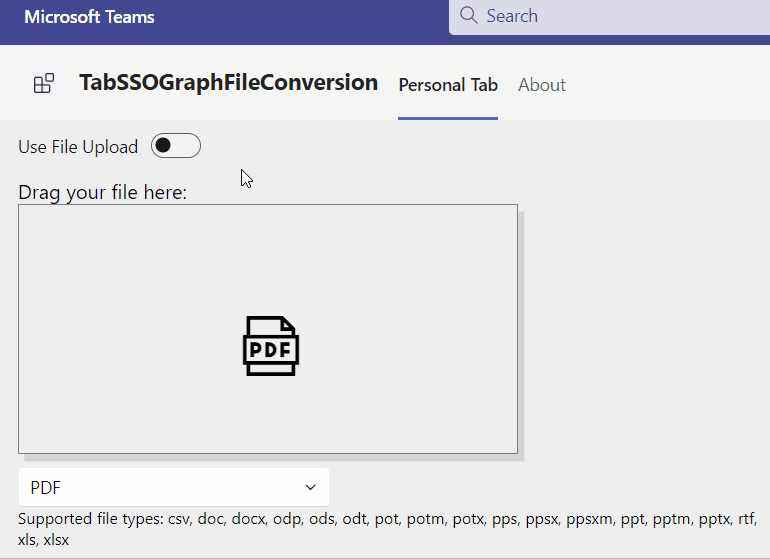
Task: Click the 'Drag your file here:' label
Action: [x=103, y=193]
